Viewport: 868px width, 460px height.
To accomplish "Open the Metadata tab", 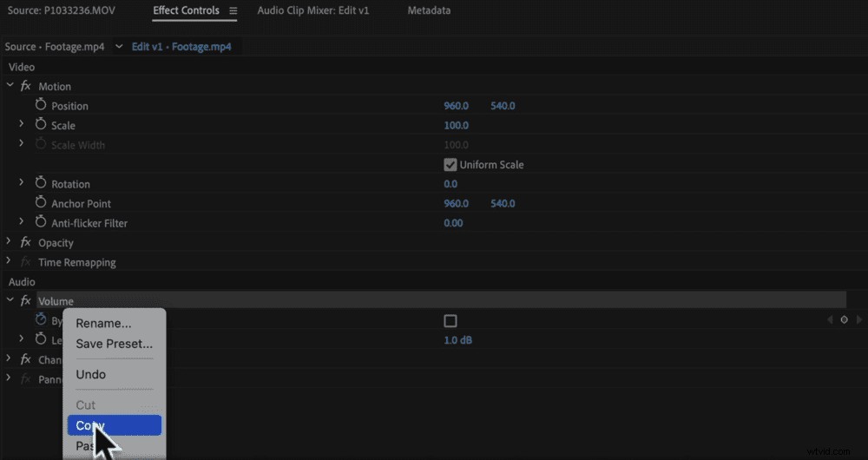I will pyautogui.click(x=429, y=10).
